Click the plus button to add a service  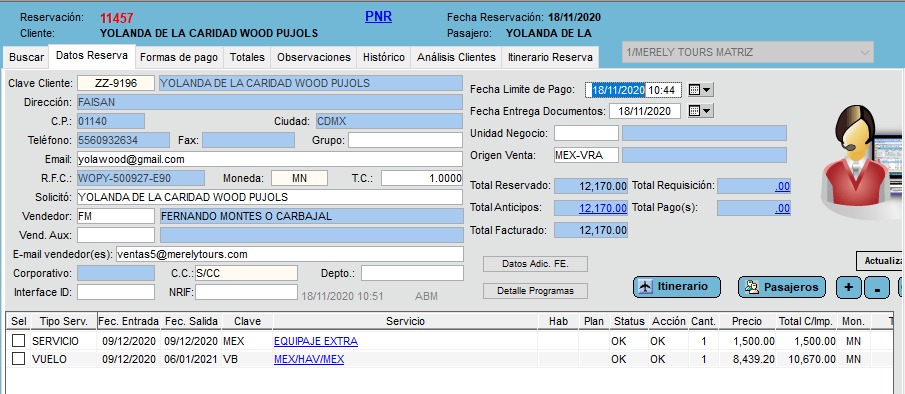[848, 287]
